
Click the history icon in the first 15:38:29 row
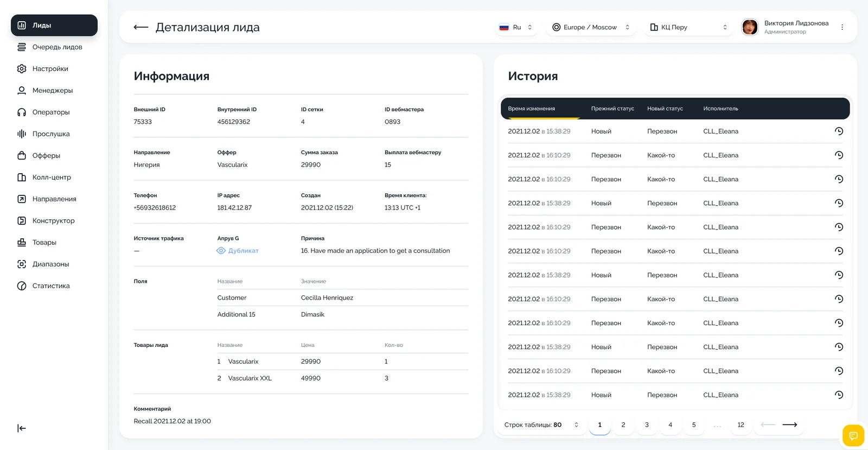pos(839,131)
